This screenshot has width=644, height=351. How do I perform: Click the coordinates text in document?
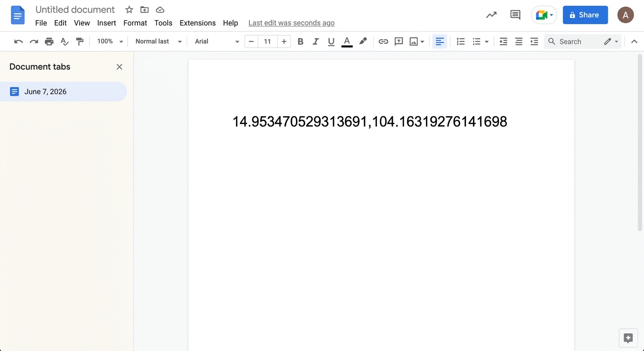pos(370,122)
